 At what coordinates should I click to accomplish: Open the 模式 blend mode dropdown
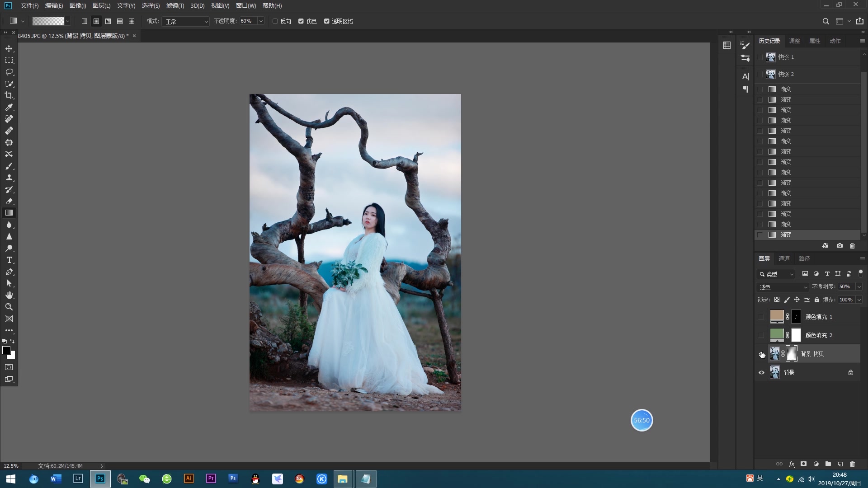point(186,21)
